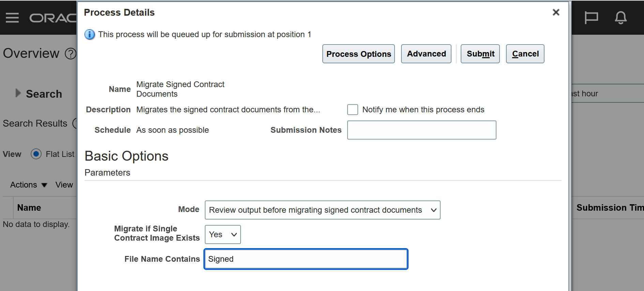This screenshot has height=291, width=644.
Task: Open the notifications bell
Action: (621, 18)
